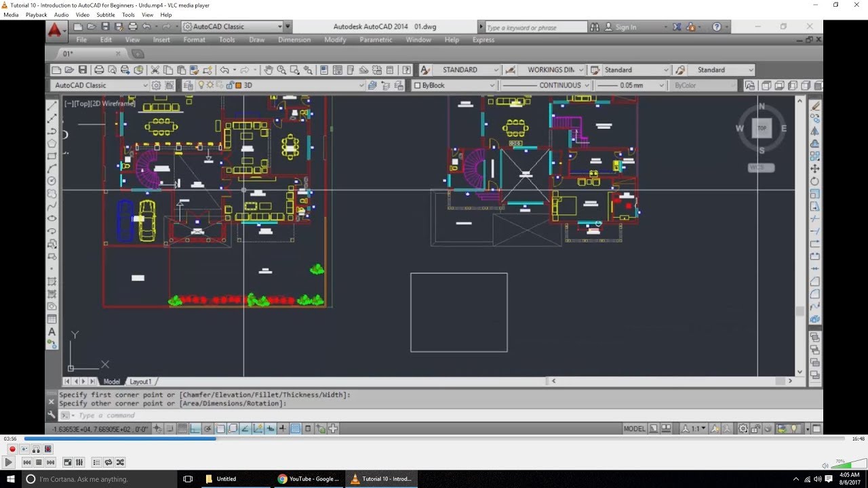868x488 pixels.
Task: Open the VLC extended settings equalizer icon
Action: (79, 462)
